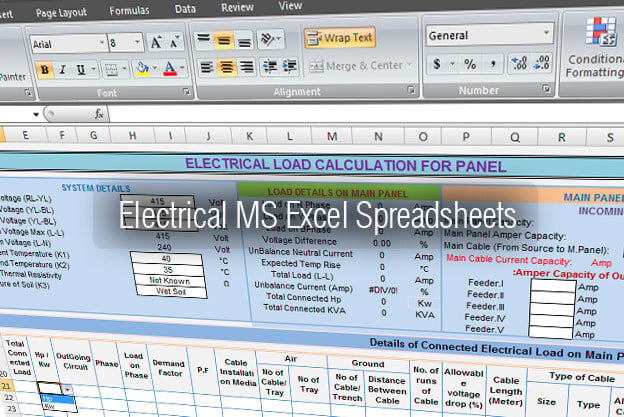Click the Decrease Font Size icon
Screen dimensions: 624x417
(x=175, y=42)
